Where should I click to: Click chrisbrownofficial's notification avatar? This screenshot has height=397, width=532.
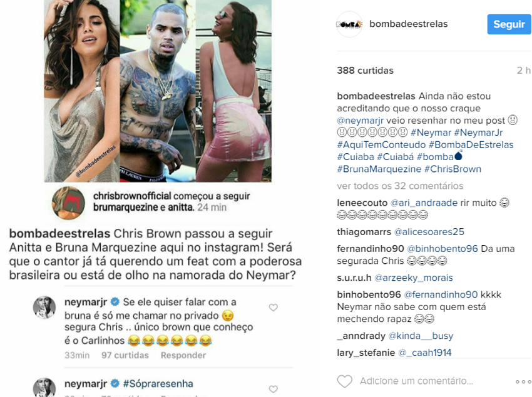point(68,203)
